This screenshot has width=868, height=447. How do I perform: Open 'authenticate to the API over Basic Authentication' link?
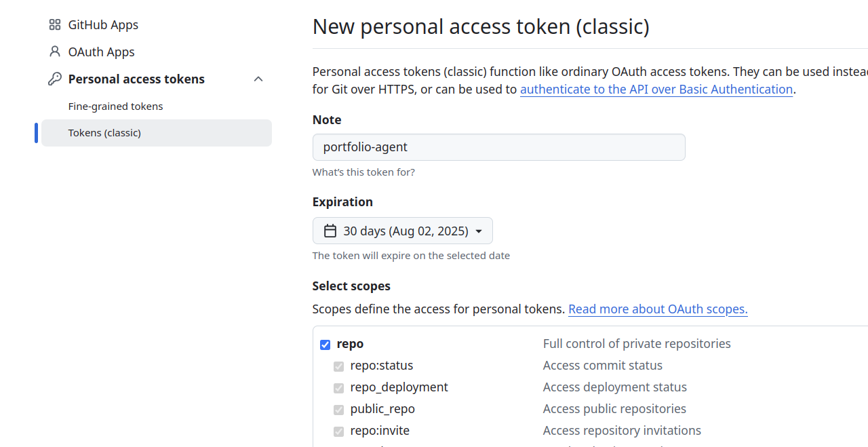(x=656, y=90)
